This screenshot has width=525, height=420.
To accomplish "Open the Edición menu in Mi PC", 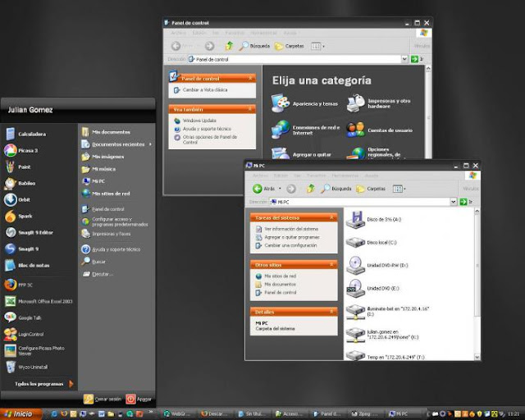I will (x=281, y=176).
